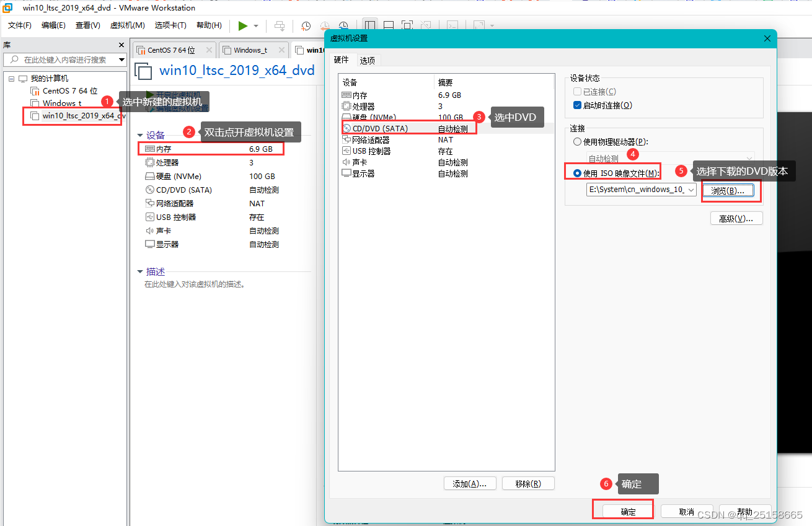This screenshot has width=812, height=526.
Task: Open the 自动检测 physical drive dropdown
Action: point(748,159)
